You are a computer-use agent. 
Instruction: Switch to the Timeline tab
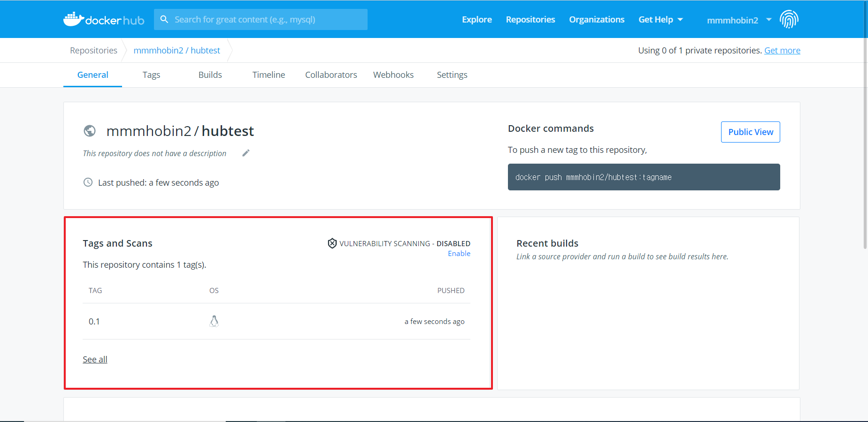click(x=269, y=75)
